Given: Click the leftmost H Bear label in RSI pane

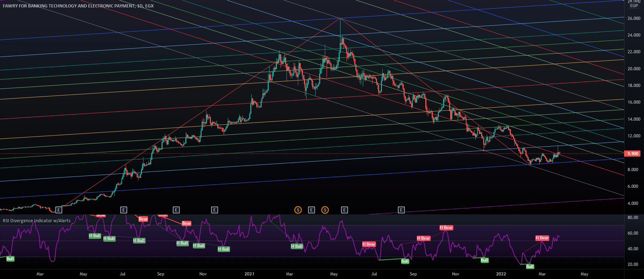Looking at the screenshot, I should (369, 244).
